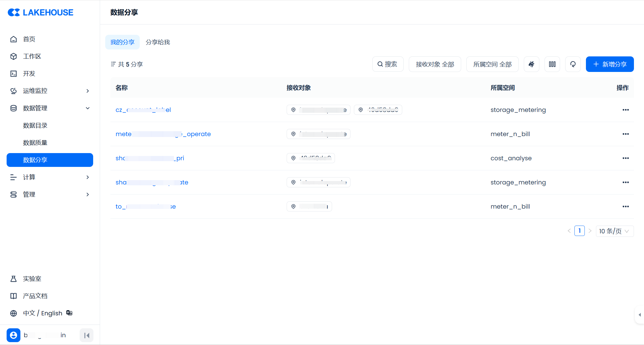Viewport: 644px width, 345px height.
Task: Click the clear filters broom icon
Action: point(531,64)
